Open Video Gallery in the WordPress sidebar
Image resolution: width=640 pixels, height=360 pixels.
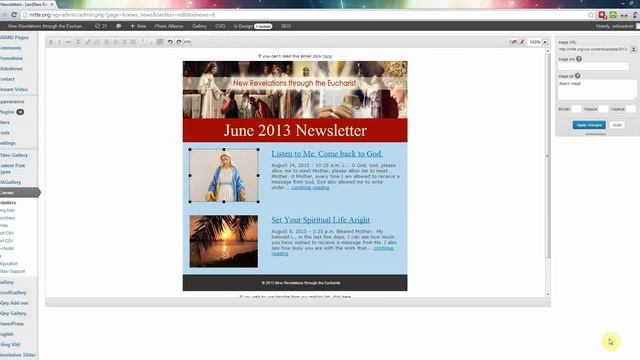[14, 155]
